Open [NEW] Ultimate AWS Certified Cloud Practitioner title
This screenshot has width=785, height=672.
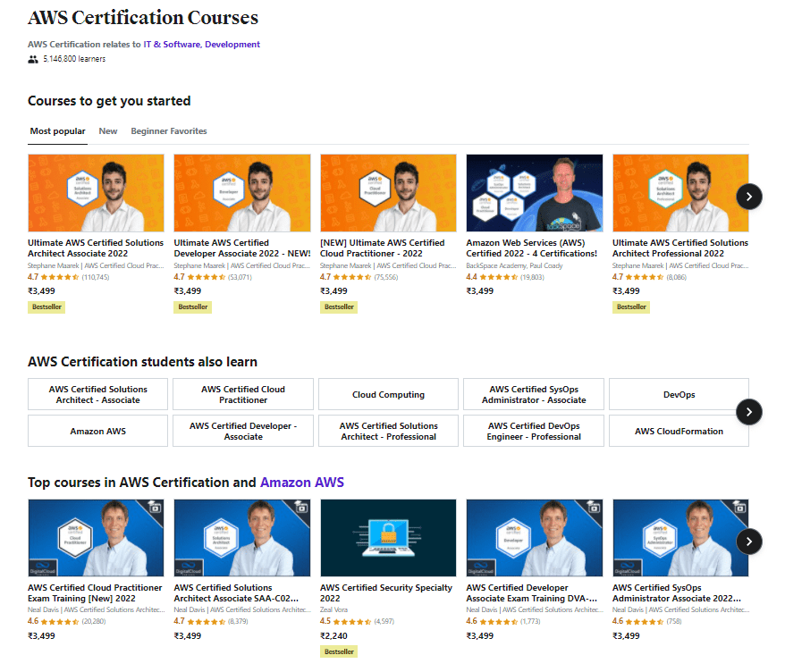click(383, 248)
